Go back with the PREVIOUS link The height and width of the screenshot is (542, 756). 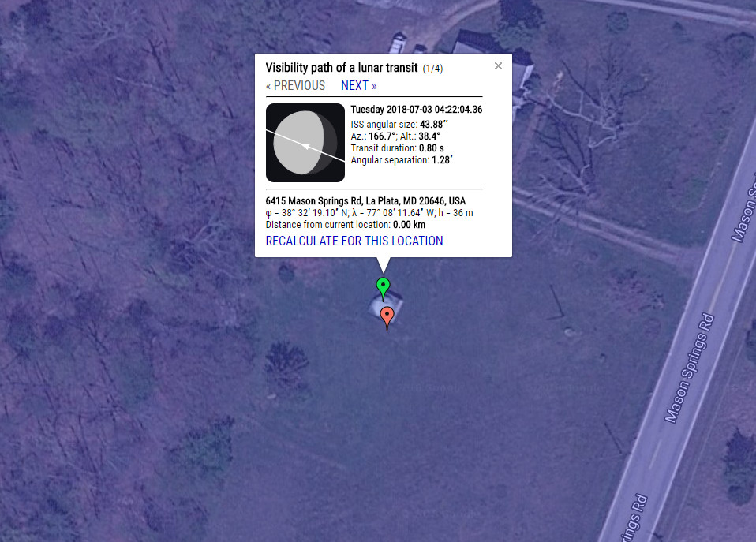pos(296,86)
